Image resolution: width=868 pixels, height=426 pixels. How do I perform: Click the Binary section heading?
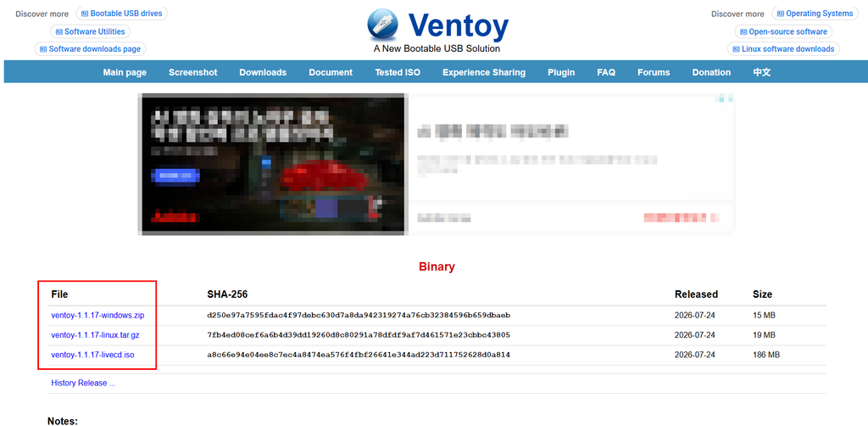437,266
